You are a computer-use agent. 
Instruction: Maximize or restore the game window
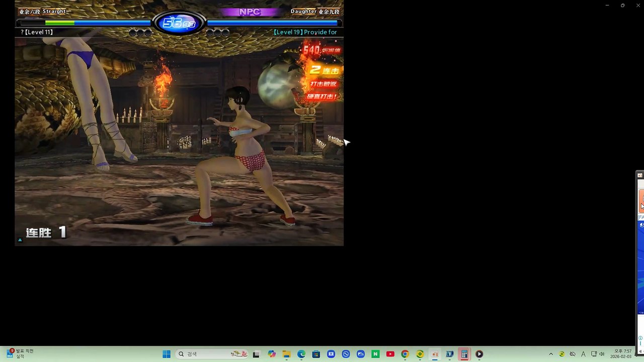coord(622,6)
